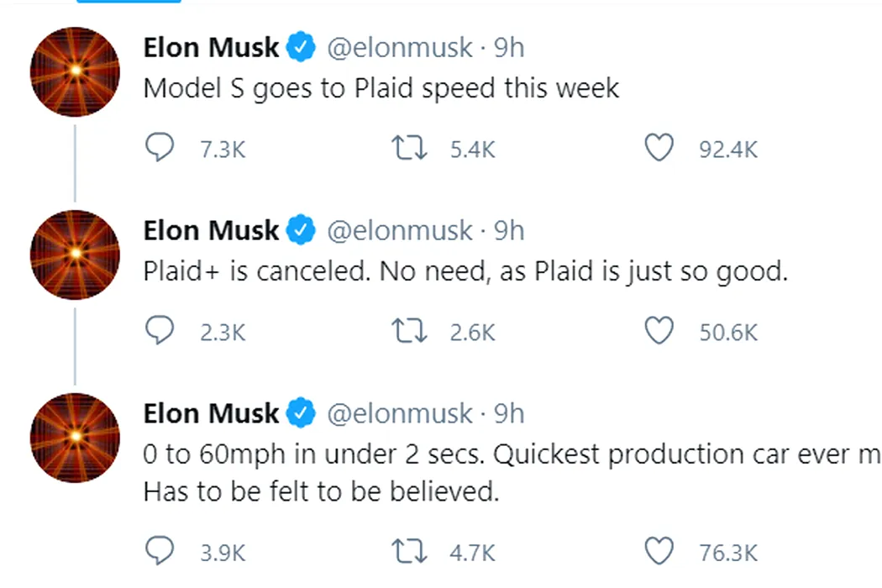
Task: Click @elonmusk handle on Plaid+ canceled tweet
Action: (400, 231)
